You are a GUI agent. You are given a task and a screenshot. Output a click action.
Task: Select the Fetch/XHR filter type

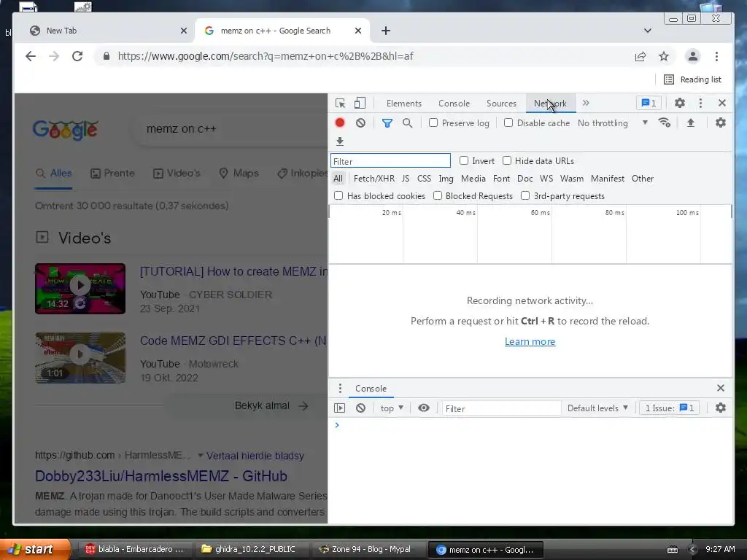click(x=374, y=179)
